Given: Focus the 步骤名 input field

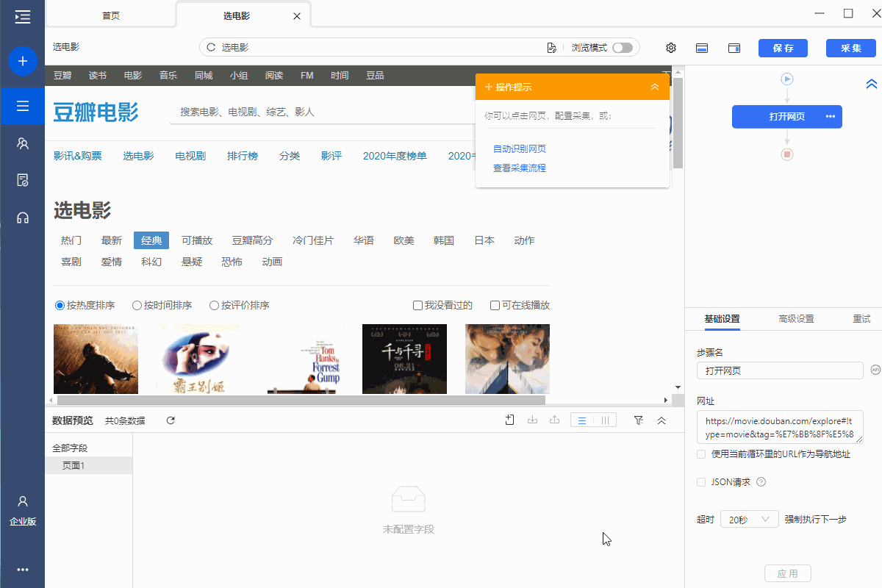Looking at the screenshot, I should [x=780, y=370].
